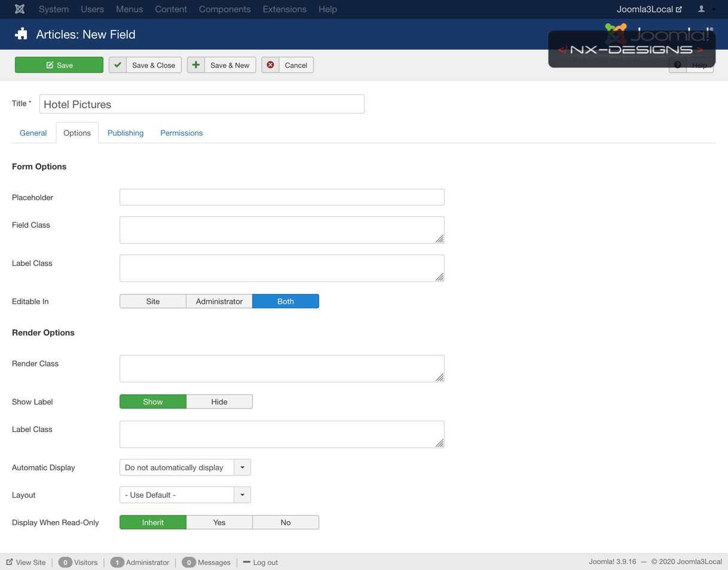Click the Form Options heading
Screen dimensions: 728x570
39,166
